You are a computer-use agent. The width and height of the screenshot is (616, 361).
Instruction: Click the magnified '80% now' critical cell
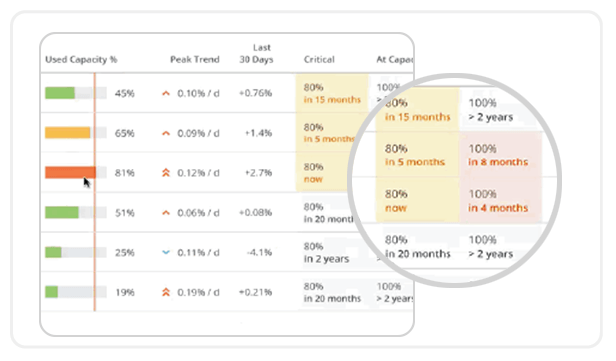click(417, 200)
